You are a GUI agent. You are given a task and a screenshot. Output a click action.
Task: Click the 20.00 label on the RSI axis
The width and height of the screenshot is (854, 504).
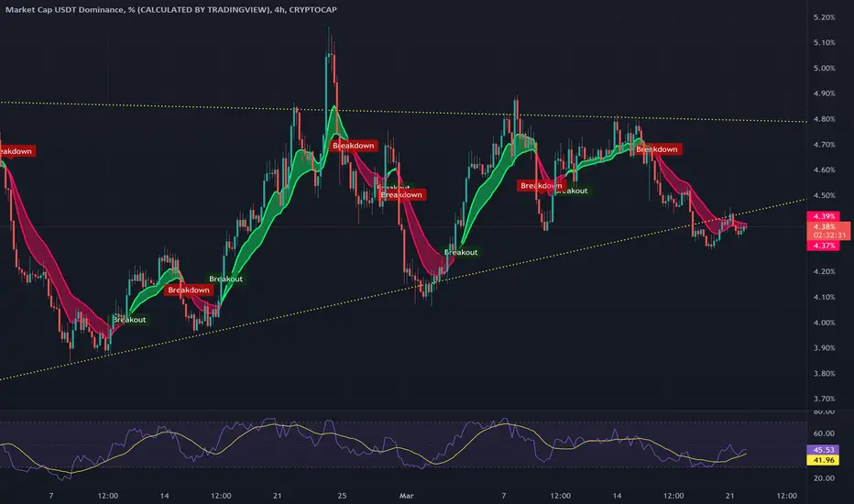click(824, 477)
